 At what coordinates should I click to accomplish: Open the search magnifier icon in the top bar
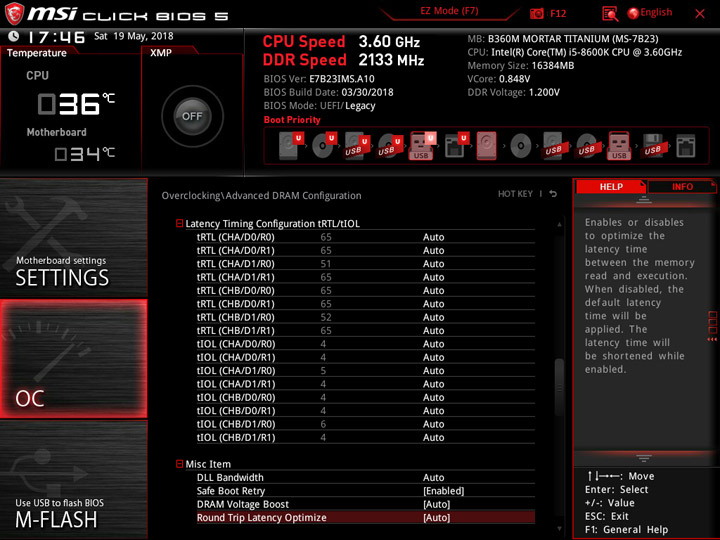point(610,14)
